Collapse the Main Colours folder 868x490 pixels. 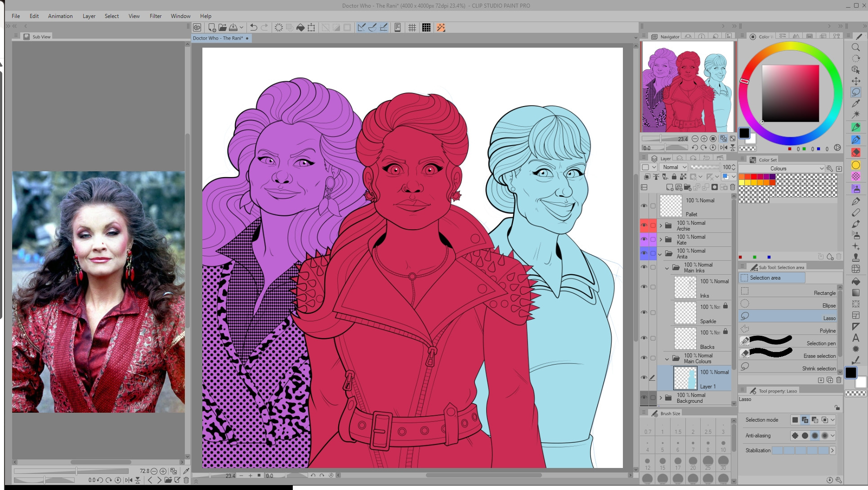point(667,358)
